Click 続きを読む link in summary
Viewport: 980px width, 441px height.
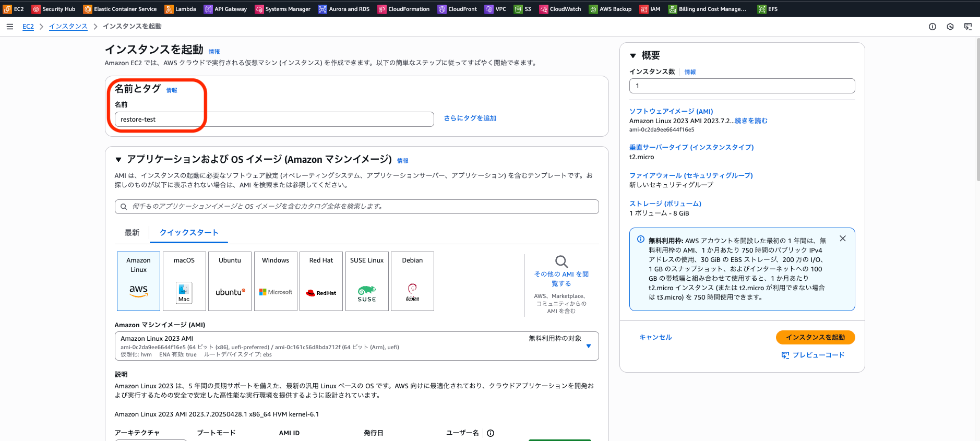(751, 121)
